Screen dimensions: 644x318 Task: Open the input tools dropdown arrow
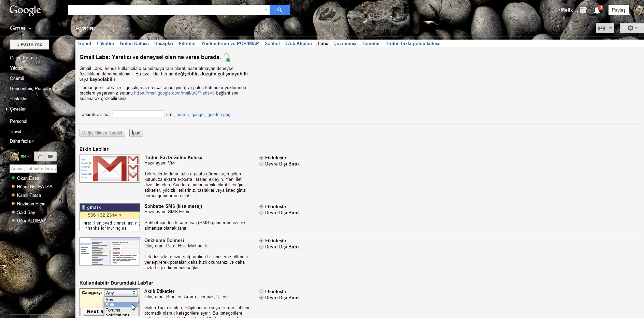click(x=610, y=28)
